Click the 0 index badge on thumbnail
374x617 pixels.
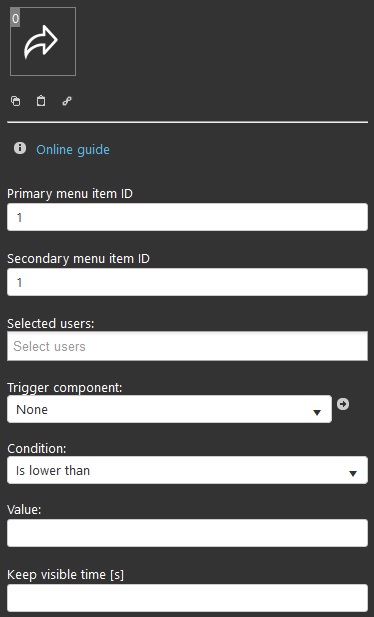15,18
